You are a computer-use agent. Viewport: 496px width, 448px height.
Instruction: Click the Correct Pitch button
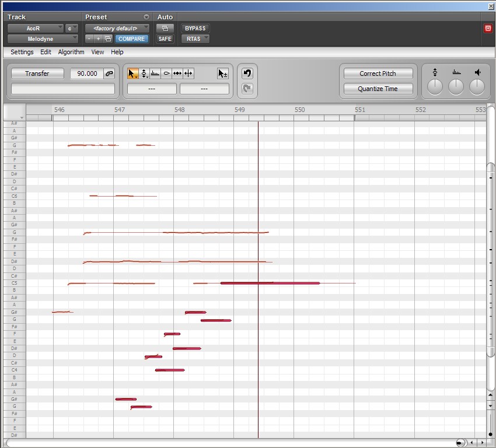pyautogui.click(x=378, y=73)
